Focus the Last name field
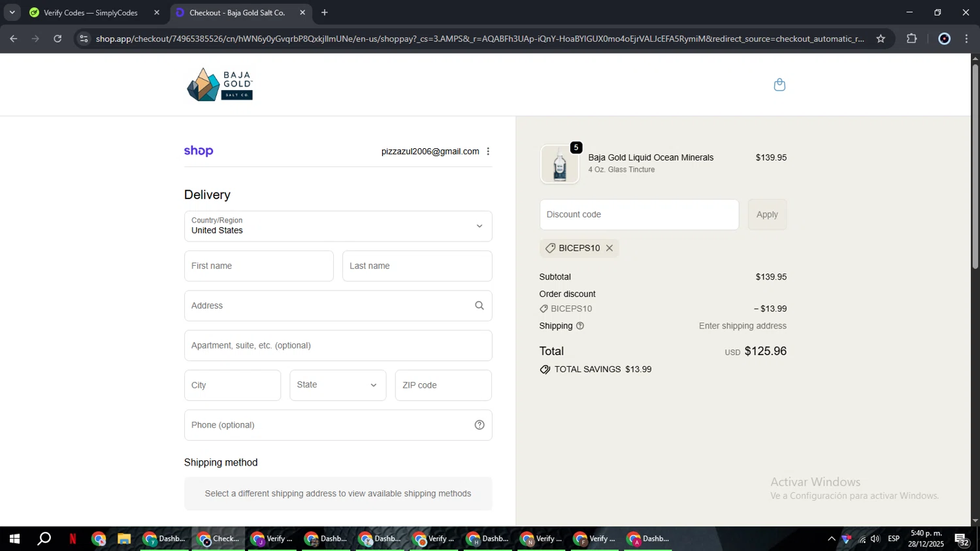Viewport: 980px width, 551px height. pyautogui.click(x=417, y=266)
